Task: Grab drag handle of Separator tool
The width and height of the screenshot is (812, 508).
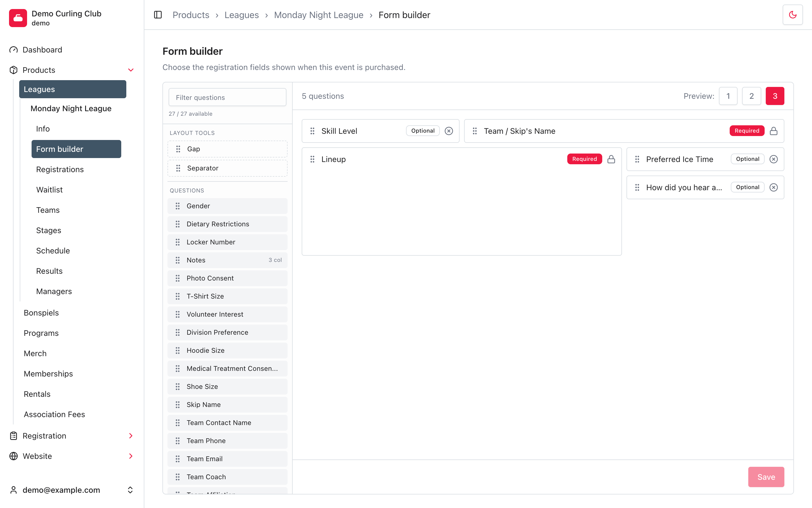Action: (x=178, y=168)
